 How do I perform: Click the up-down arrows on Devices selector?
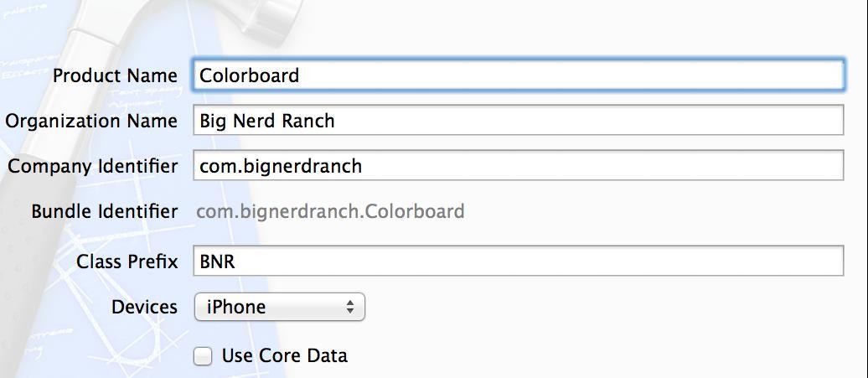coord(350,307)
